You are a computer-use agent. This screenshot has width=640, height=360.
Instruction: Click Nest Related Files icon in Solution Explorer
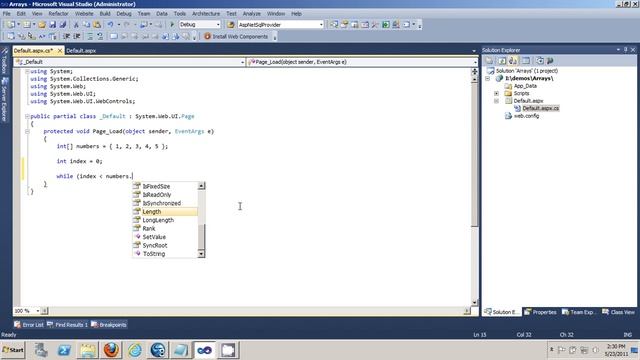click(x=513, y=61)
